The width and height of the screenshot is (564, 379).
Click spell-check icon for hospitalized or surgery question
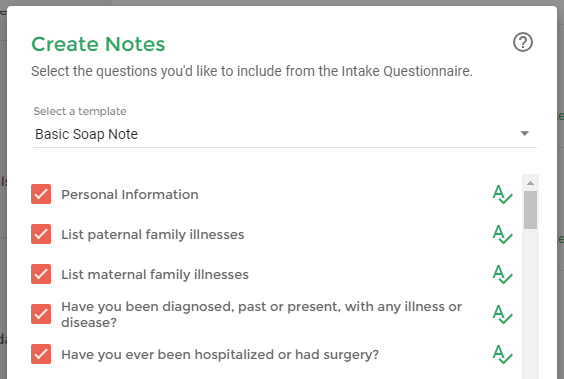[502, 354]
